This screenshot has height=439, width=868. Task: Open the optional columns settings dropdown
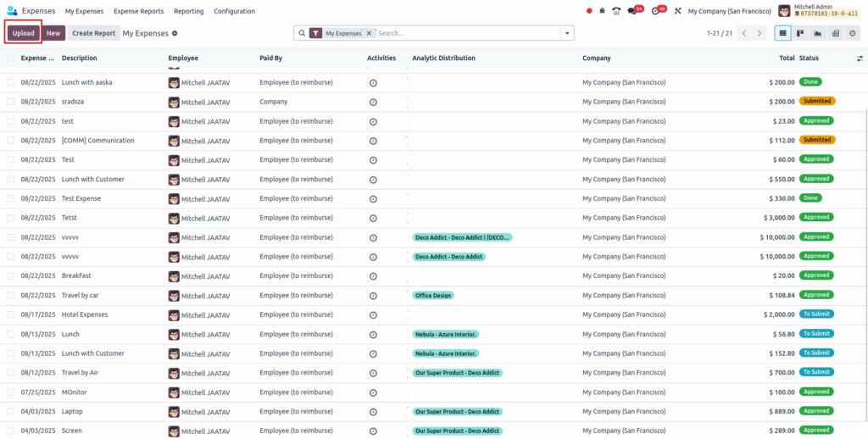tap(860, 58)
